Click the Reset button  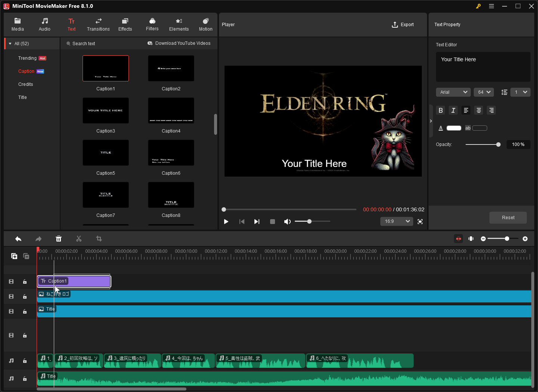(508, 218)
